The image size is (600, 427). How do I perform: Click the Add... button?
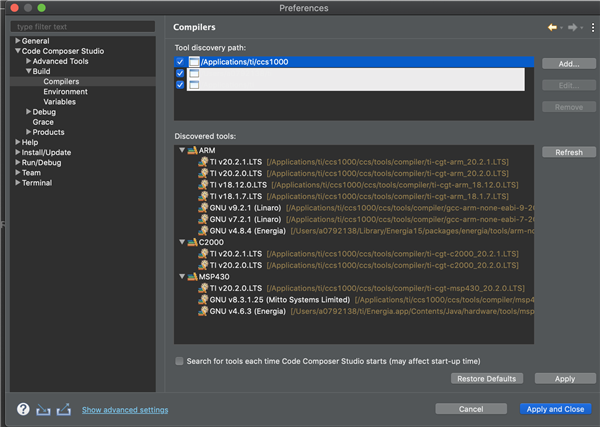[x=569, y=64]
